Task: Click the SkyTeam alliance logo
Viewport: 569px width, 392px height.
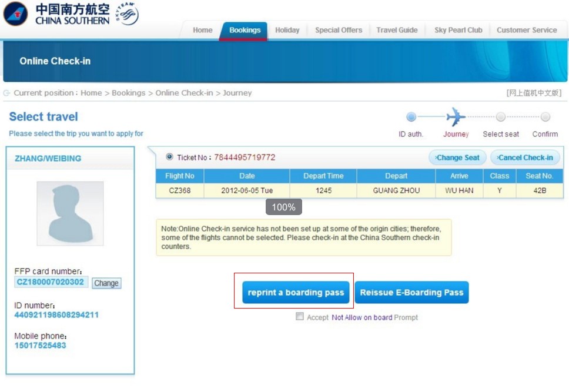Action: click(x=127, y=14)
